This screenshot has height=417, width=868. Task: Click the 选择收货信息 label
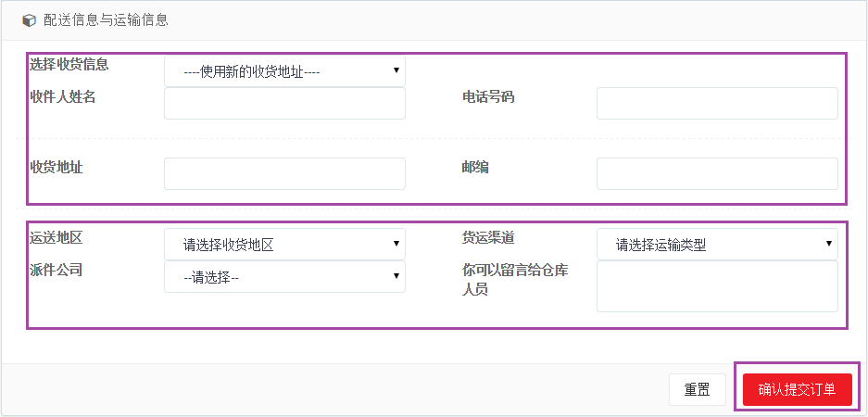pos(69,65)
